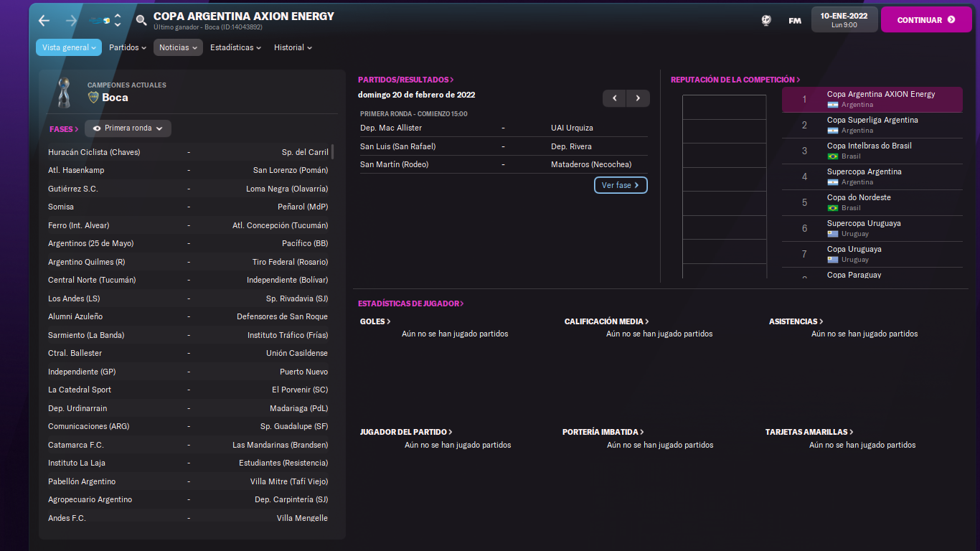Open the Fases section link
This screenshot has height=551, width=980.
coord(64,129)
